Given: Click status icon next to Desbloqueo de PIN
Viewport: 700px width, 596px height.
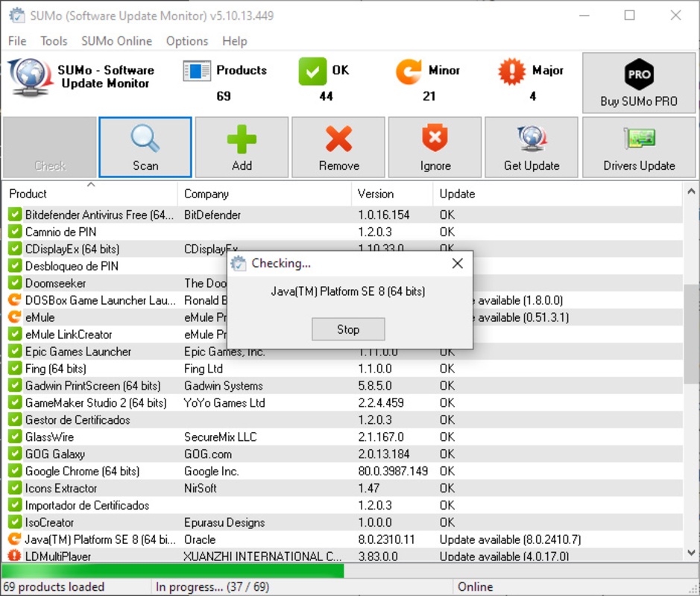Looking at the screenshot, I should [15, 266].
